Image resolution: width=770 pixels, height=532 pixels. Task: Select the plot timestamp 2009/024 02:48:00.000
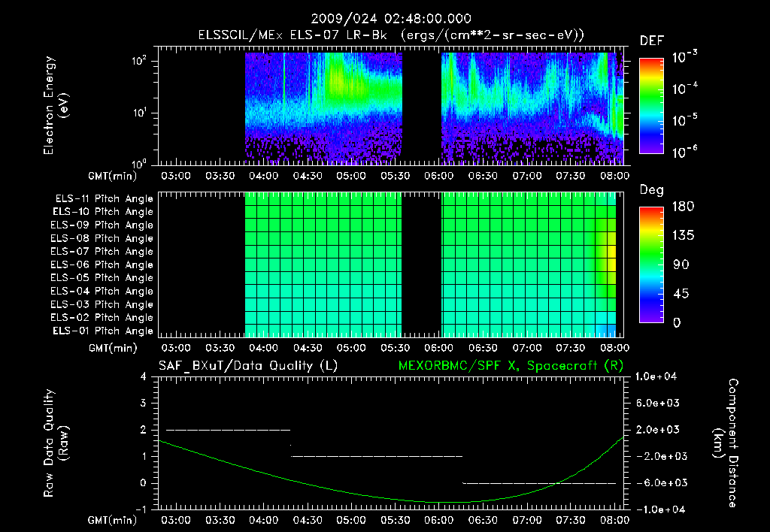(x=391, y=19)
